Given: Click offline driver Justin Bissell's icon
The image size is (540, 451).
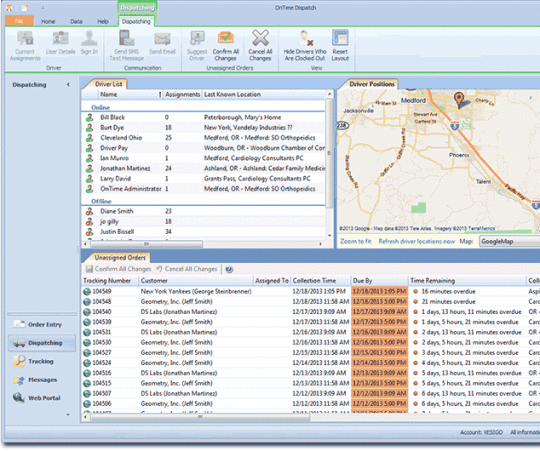Looking at the screenshot, I should [90, 232].
